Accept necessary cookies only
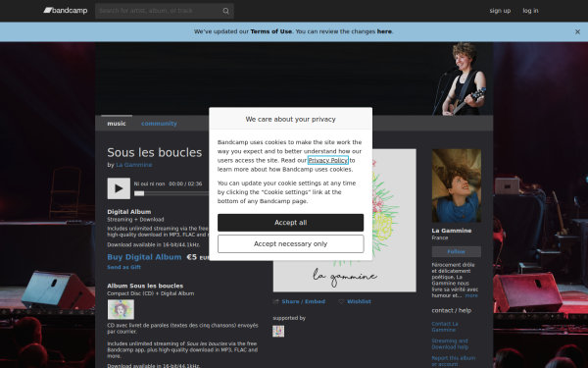 point(291,244)
